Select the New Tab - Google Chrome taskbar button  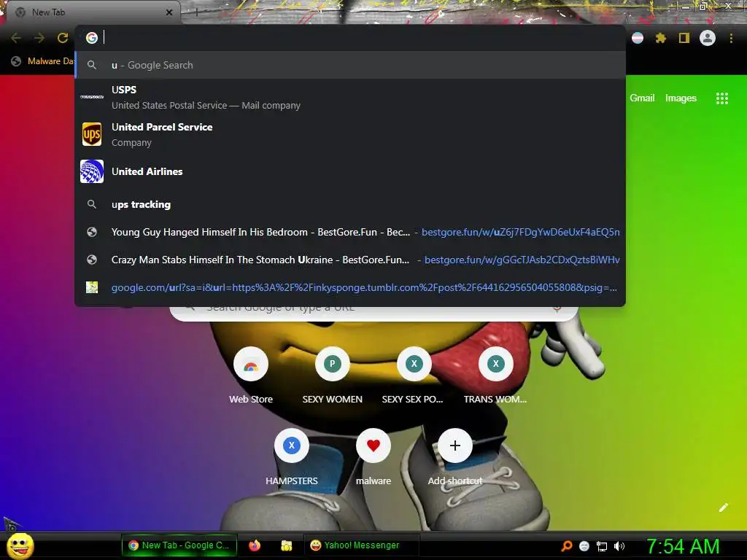(179, 545)
